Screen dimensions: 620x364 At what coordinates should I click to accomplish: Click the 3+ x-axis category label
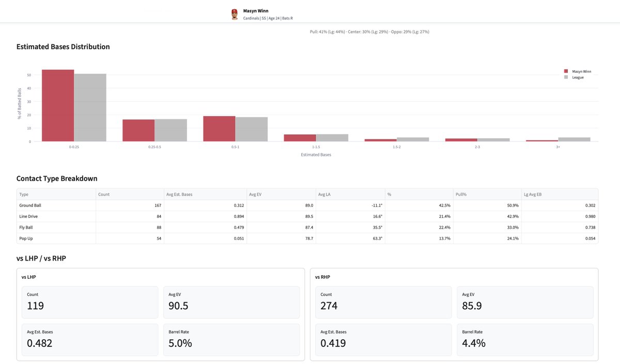[557, 147]
